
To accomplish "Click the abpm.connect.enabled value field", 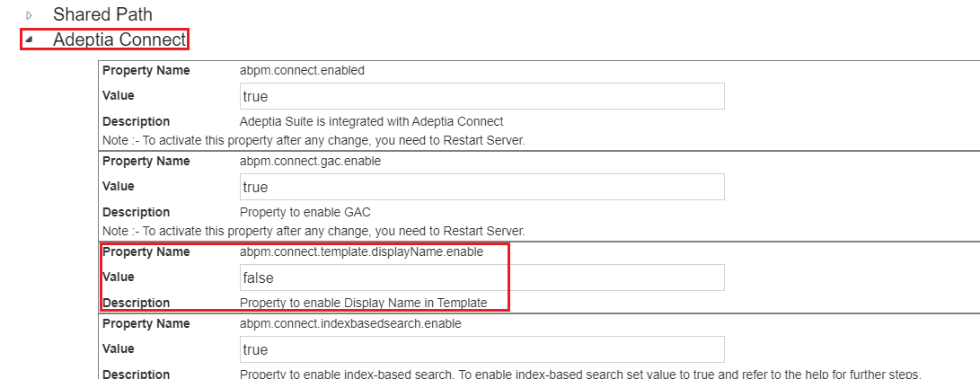I will coord(481,97).
